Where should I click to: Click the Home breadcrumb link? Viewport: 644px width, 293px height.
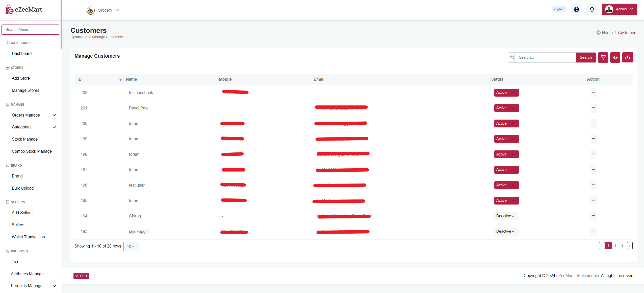607,33
